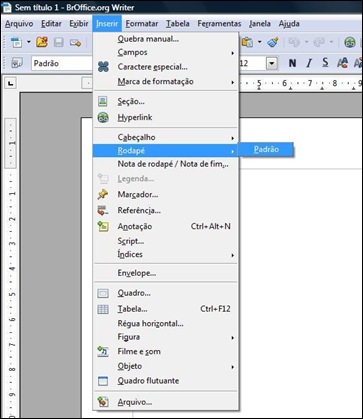Select Marcador... menu entry
This screenshot has width=363, height=419.
point(166,195)
